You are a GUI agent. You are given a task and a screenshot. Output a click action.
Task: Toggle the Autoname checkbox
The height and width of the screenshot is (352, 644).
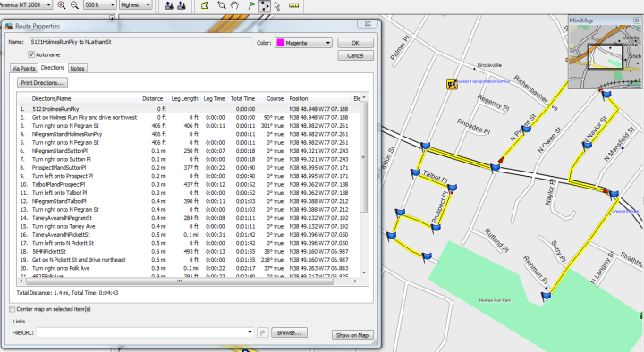[x=31, y=54]
